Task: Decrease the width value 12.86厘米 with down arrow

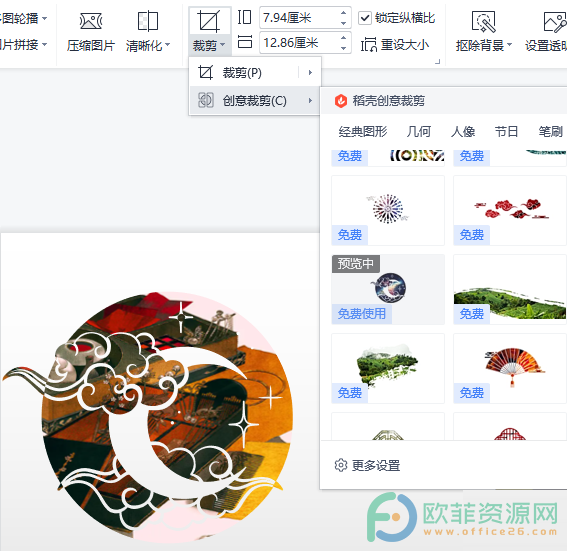Action: [343, 48]
